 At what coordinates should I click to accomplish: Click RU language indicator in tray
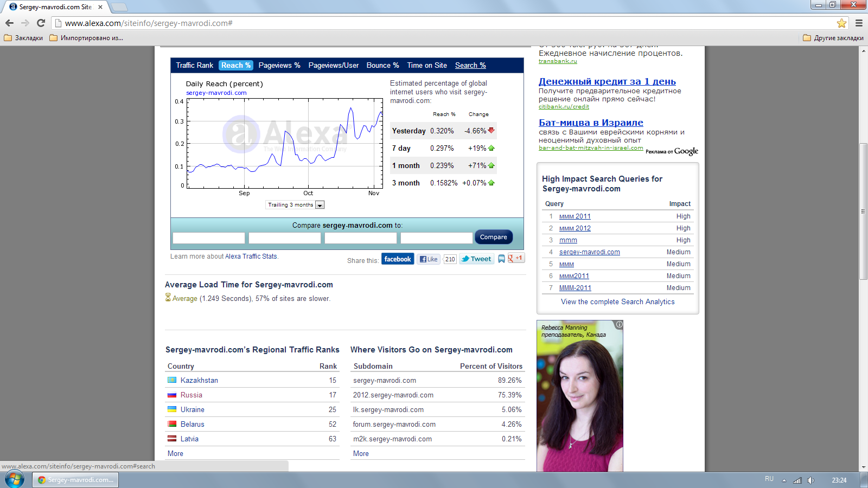point(769,479)
